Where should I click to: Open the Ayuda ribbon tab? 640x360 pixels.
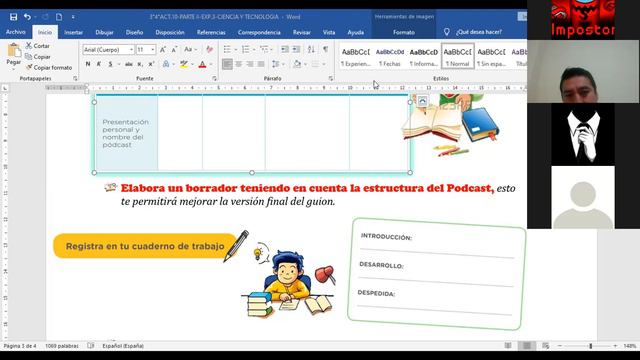click(x=356, y=32)
